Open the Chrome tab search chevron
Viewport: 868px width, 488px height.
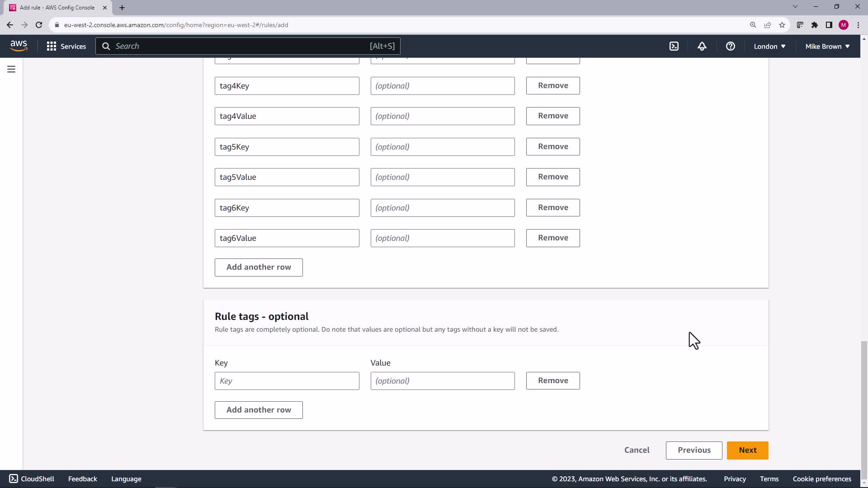[x=795, y=7]
